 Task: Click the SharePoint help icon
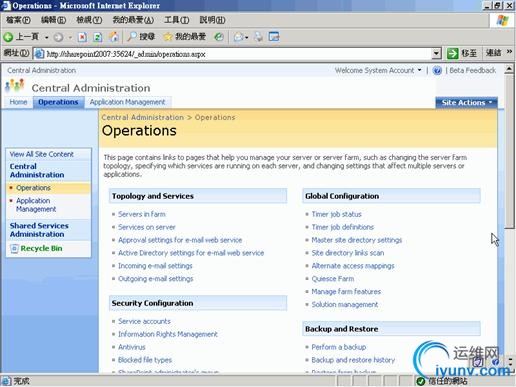(437, 71)
